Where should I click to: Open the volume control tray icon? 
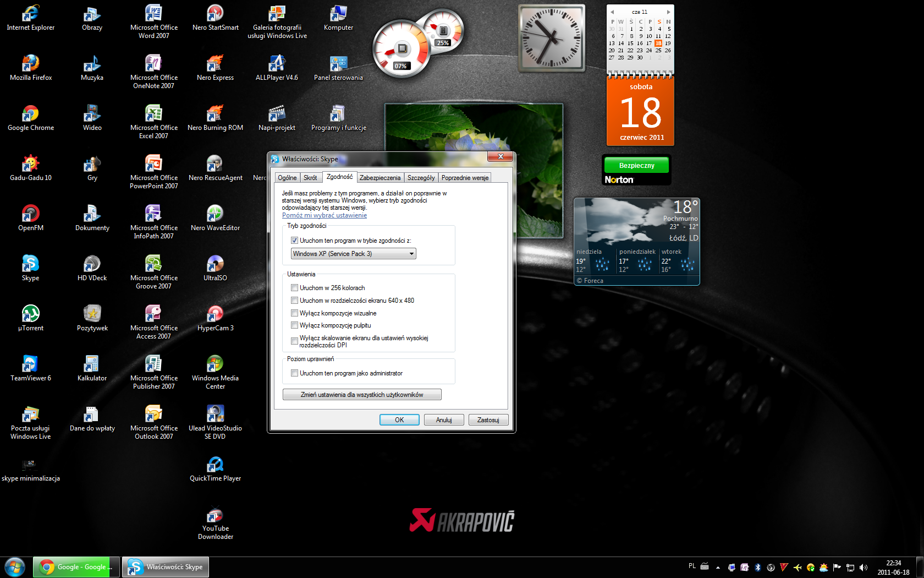[864, 568]
